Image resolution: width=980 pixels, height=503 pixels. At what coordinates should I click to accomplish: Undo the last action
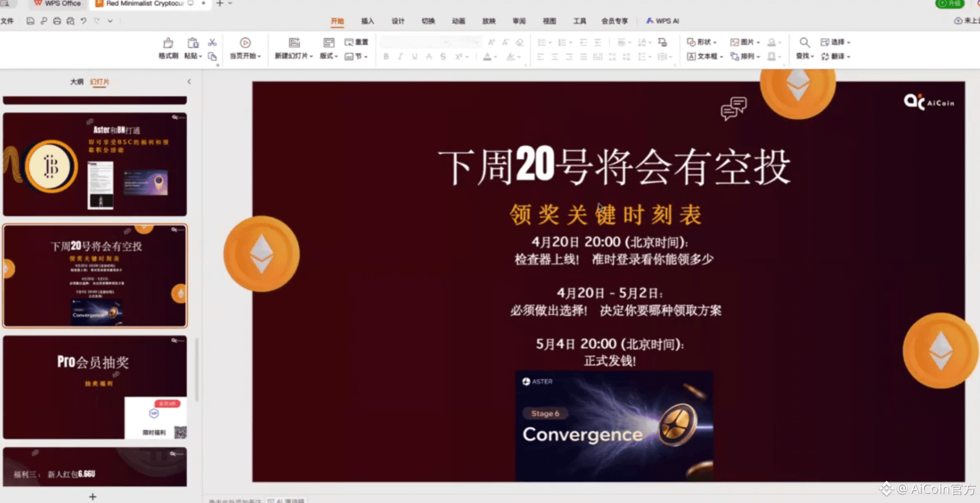83,21
